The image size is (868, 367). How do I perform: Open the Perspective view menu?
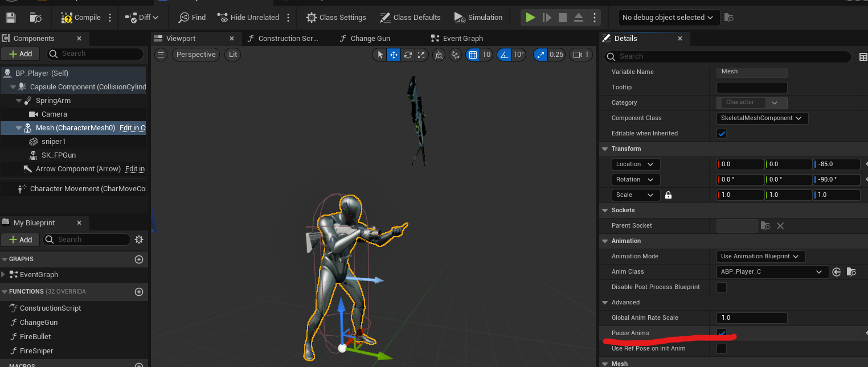(x=196, y=55)
